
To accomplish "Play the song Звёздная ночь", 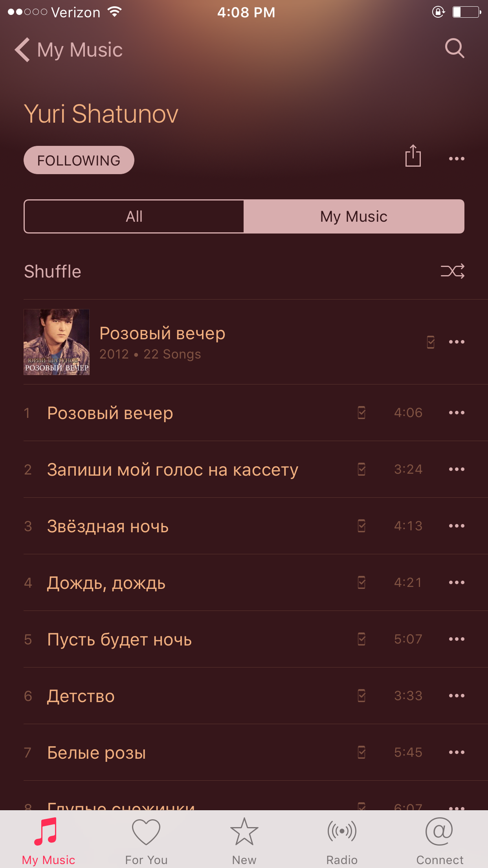I will (108, 526).
